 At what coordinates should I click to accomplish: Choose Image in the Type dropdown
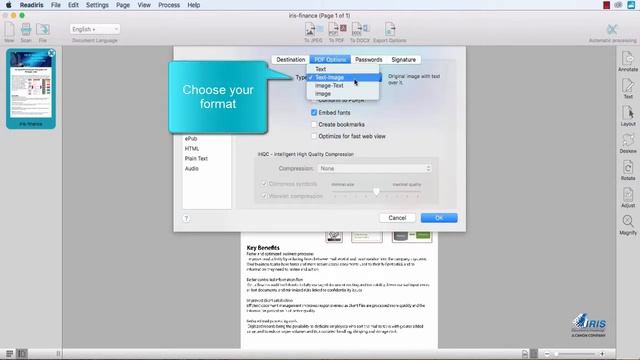click(x=343, y=94)
